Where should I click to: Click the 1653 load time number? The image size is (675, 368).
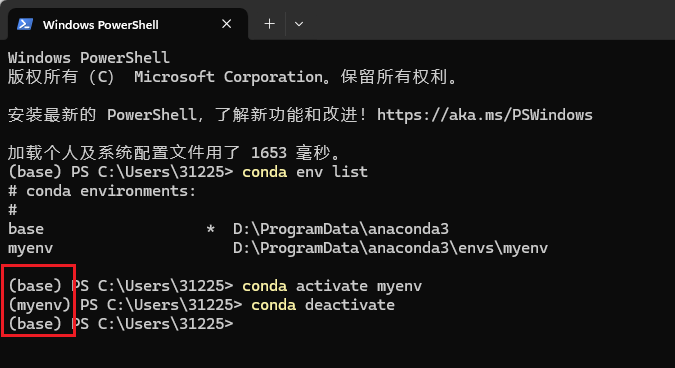click(x=269, y=153)
